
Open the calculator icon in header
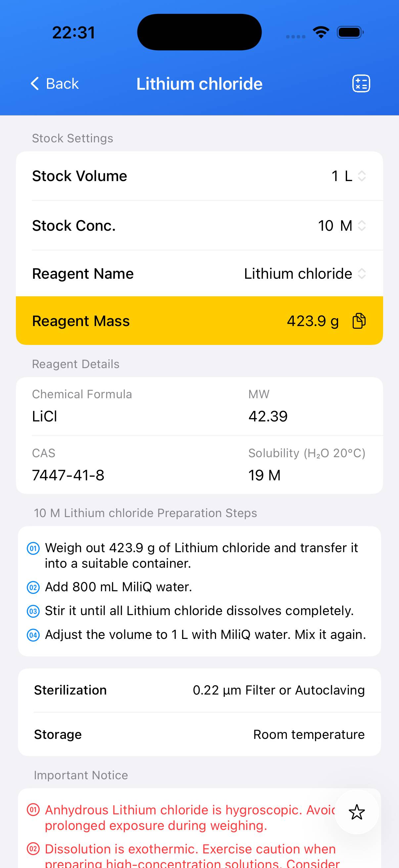(361, 83)
